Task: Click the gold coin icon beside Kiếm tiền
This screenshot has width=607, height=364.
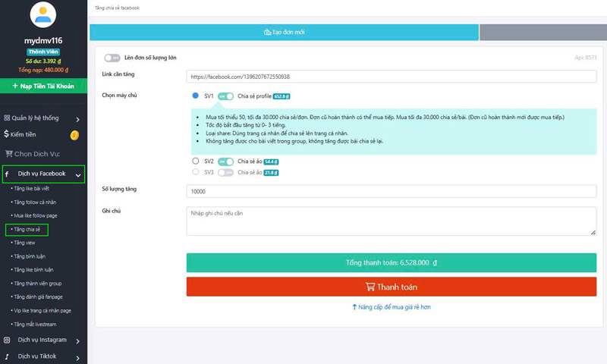Action: pos(74,135)
